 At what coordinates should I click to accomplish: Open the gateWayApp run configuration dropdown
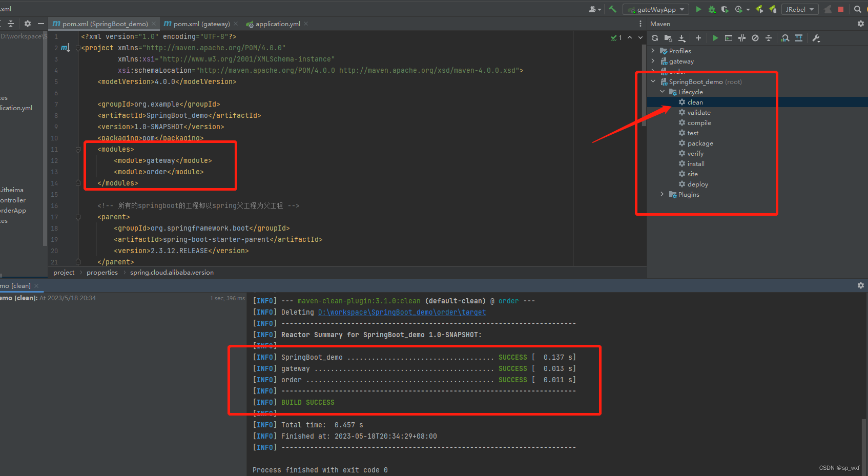[x=656, y=9]
